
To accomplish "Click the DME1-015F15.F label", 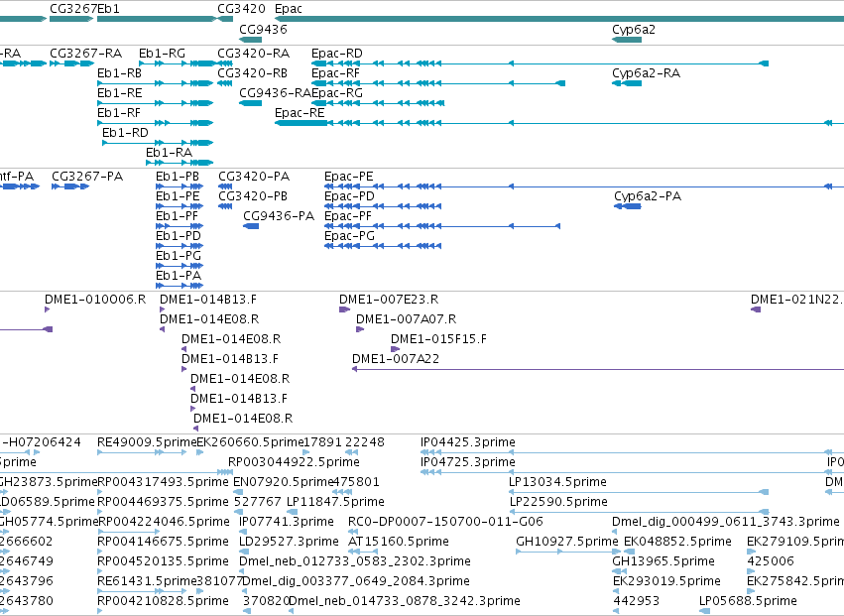I will [x=438, y=339].
